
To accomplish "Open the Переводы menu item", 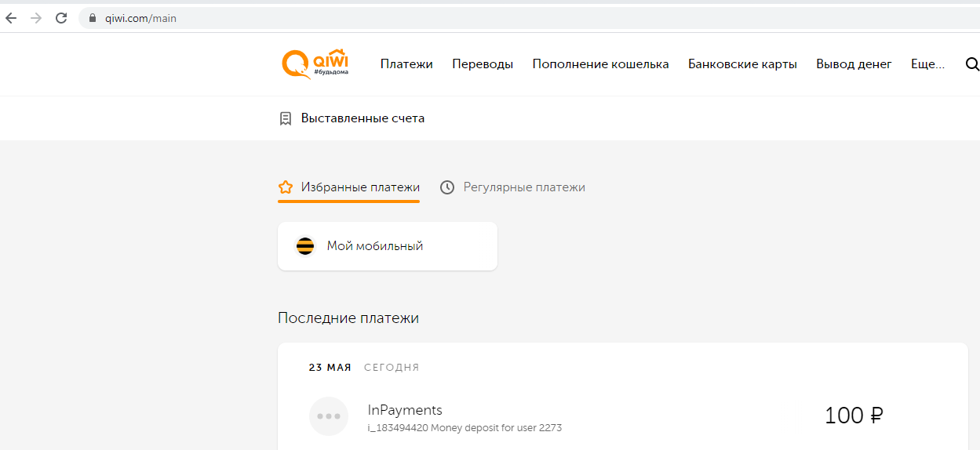I will 483,64.
